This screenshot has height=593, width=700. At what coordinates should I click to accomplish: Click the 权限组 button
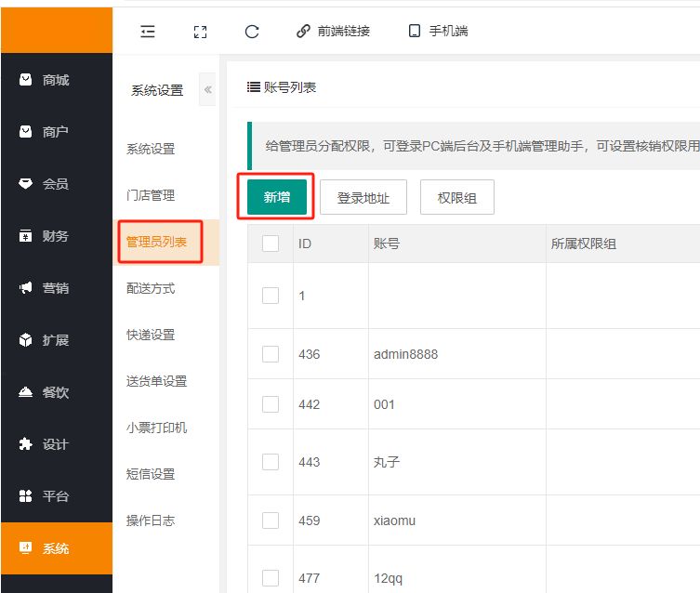pyautogui.click(x=456, y=197)
